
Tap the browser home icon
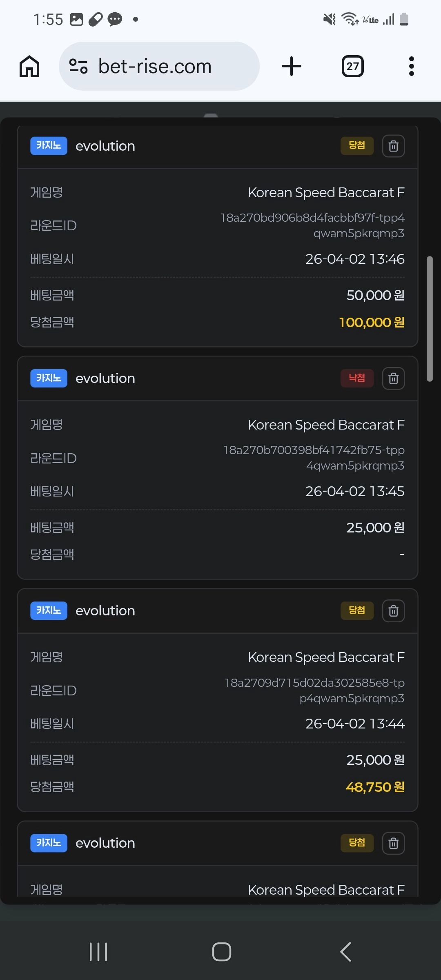[x=29, y=66]
